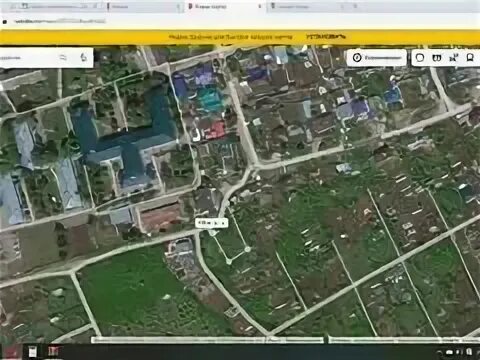Open the first browser tab
Viewport: 480px width, 360px height.
(53, 6)
